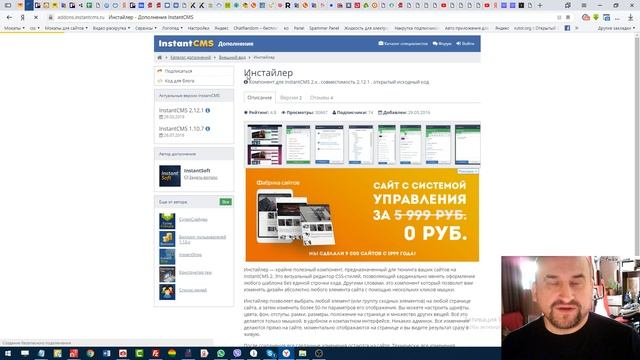
Task: Open Каталог специалистов in site header
Action: click(403, 44)
